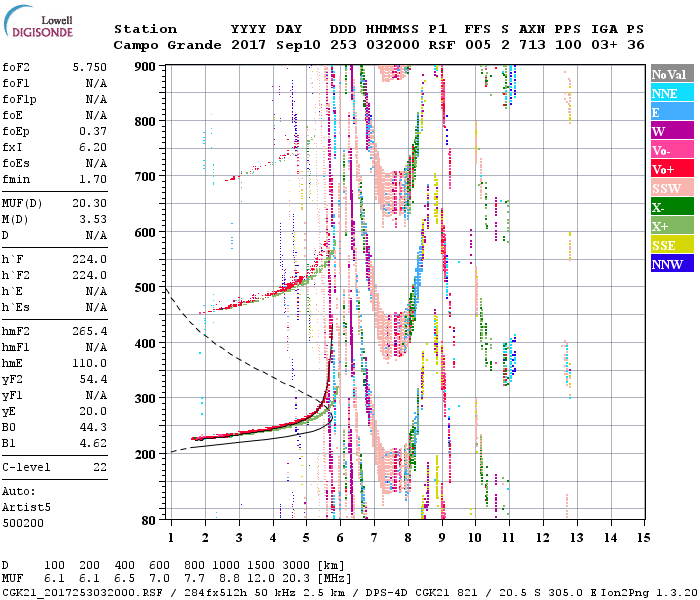Select the X+ light green legend swatch
Image resolution: width=700 pixels, height=600 pixels.
672,225
